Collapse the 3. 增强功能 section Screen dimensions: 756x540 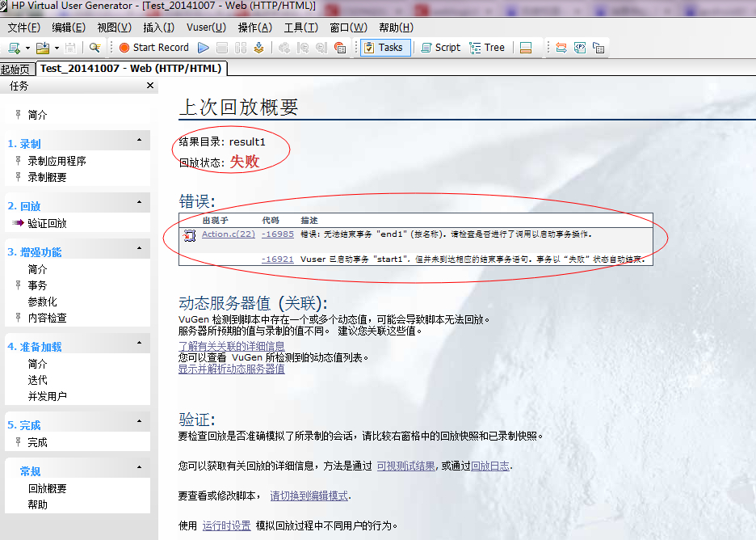(140, 248)
